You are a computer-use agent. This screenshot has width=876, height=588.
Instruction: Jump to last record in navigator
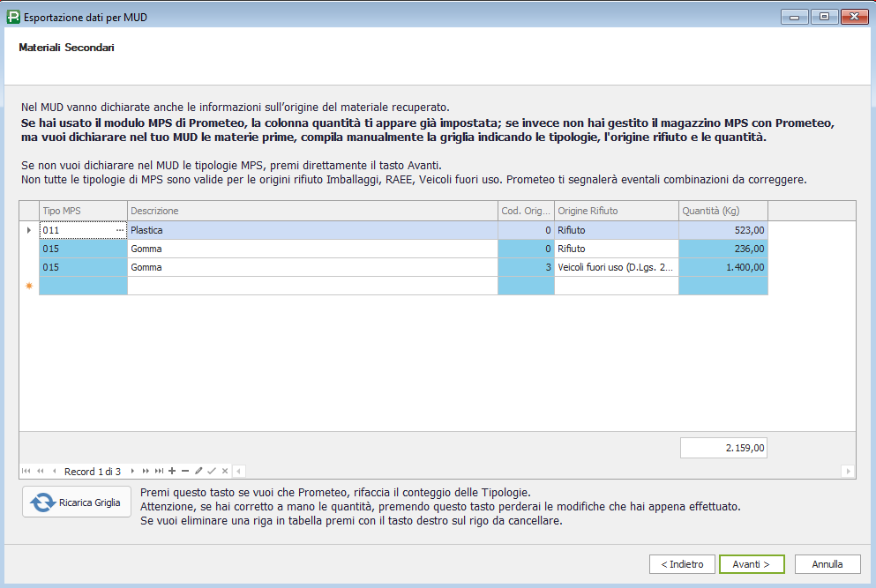point(160,472)
